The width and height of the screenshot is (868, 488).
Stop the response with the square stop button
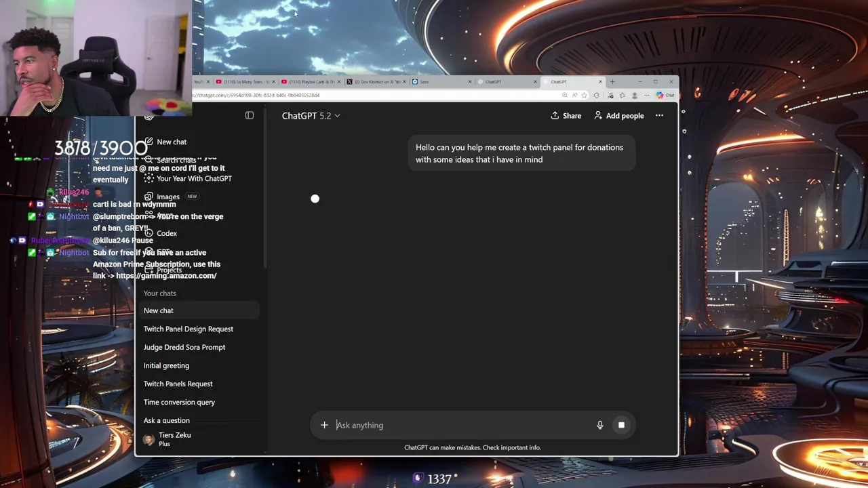pos(621,425)
